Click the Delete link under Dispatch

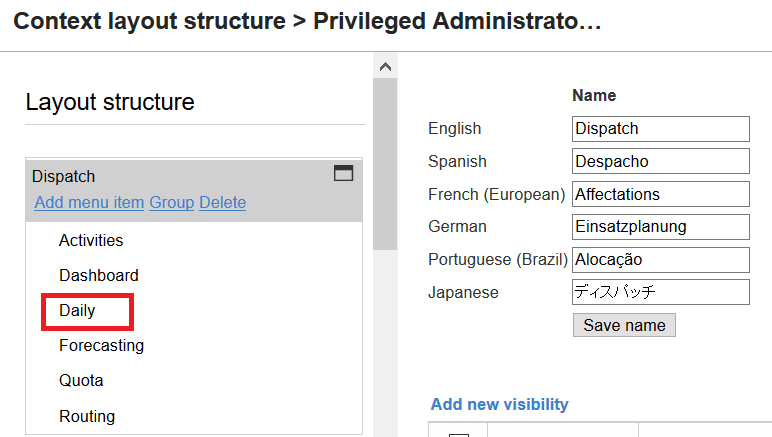223,202
